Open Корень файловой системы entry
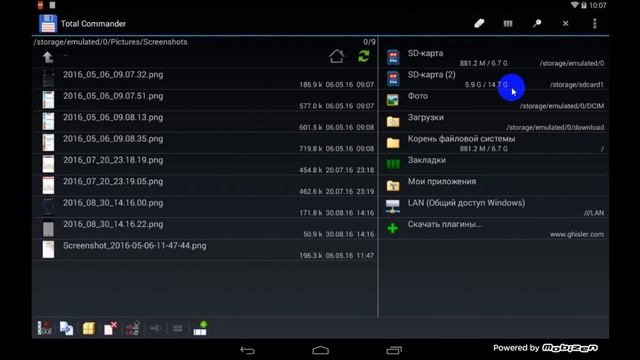Viewport: 640px width, 360px height. 494,143
